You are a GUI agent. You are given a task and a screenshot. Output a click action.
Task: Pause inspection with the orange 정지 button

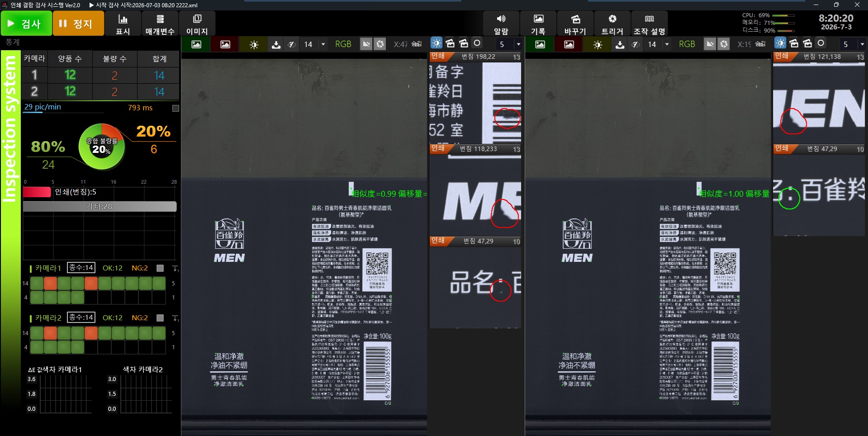tap(78, 23)
